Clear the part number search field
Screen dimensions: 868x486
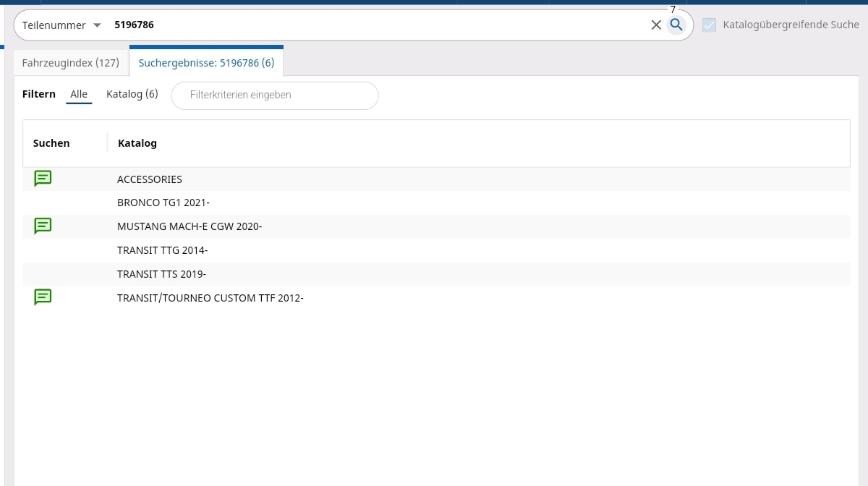pyautogui.click(x=656, y=25)
